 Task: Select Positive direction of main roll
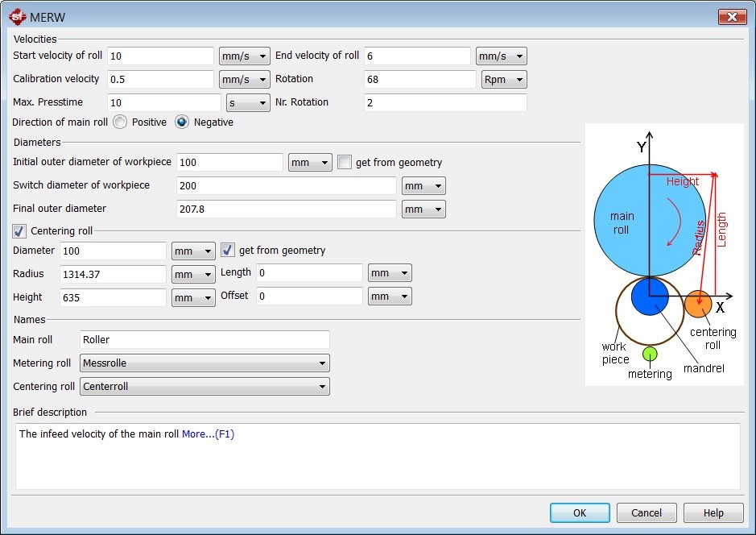(x=120, y=122)
